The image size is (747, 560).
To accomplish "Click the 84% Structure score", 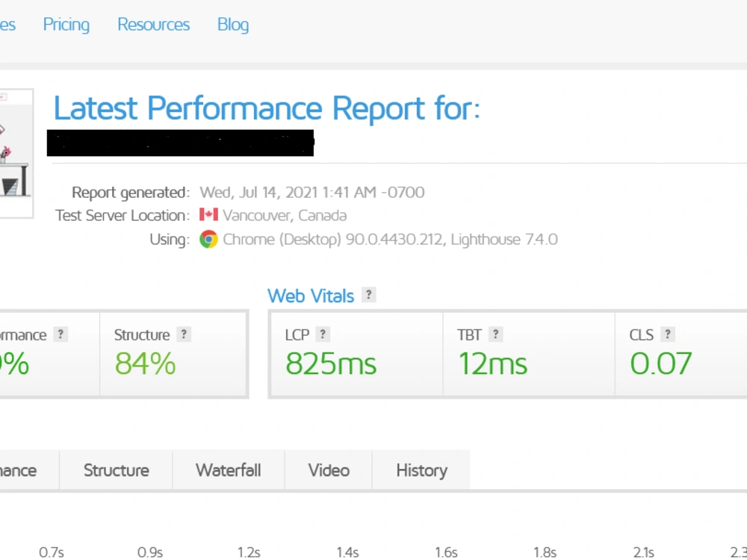I will pyautogui.click(x=146, y=364).
